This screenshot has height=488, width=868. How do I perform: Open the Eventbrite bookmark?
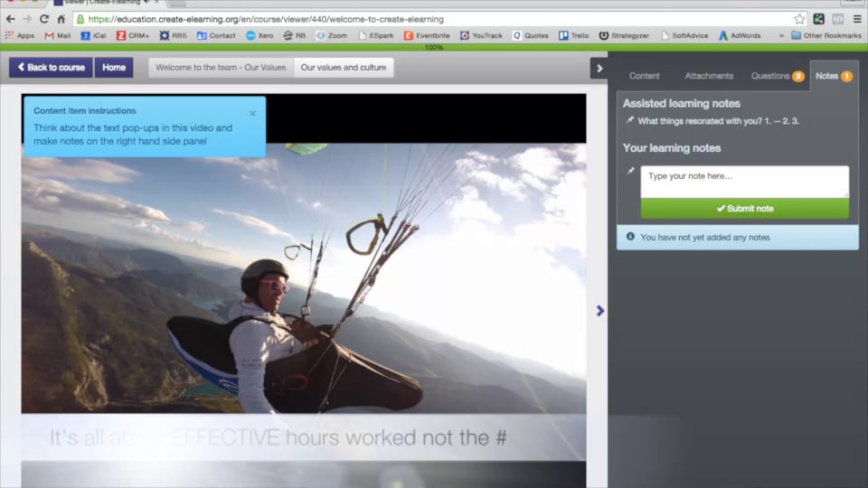point(427,35)
